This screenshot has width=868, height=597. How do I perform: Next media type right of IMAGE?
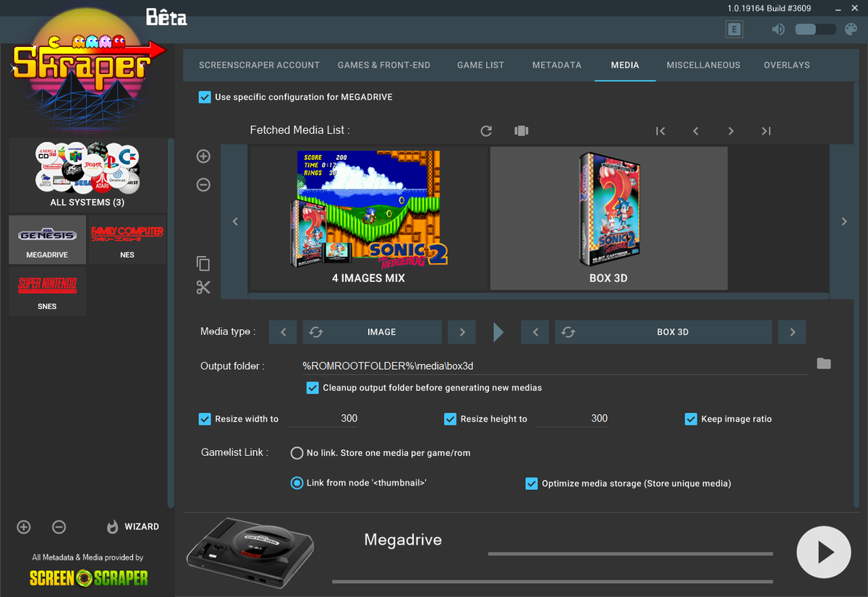[461, 332]
